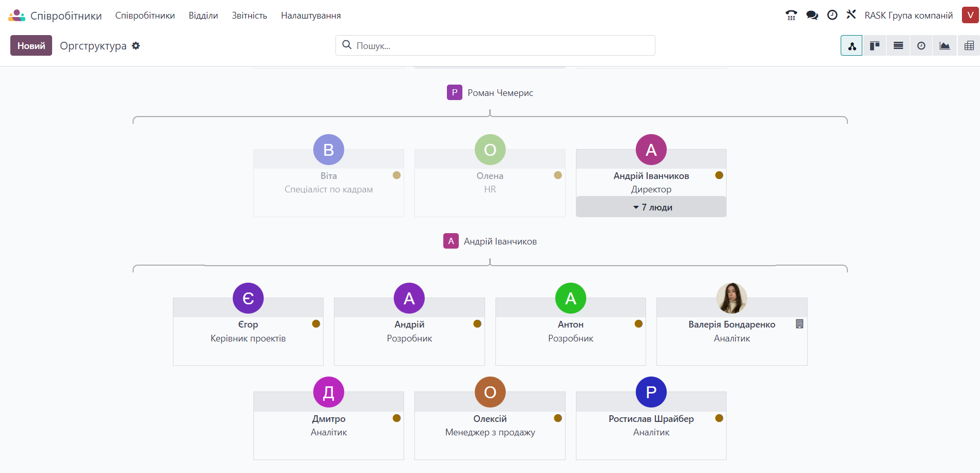This screenshot has width=980, height=473.
Task: Open the Оргструктура gear actions menu
Action: coord(136,46)
